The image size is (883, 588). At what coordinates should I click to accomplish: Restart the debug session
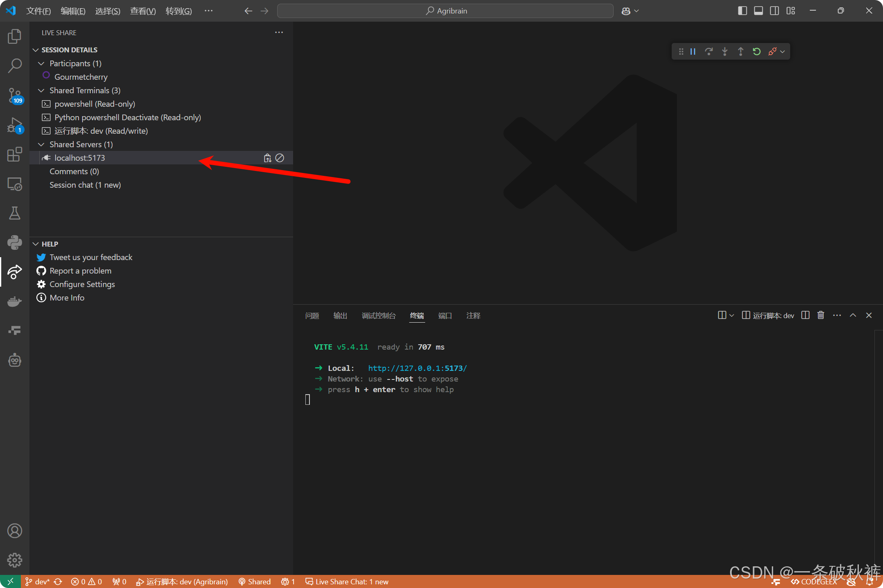757,52
